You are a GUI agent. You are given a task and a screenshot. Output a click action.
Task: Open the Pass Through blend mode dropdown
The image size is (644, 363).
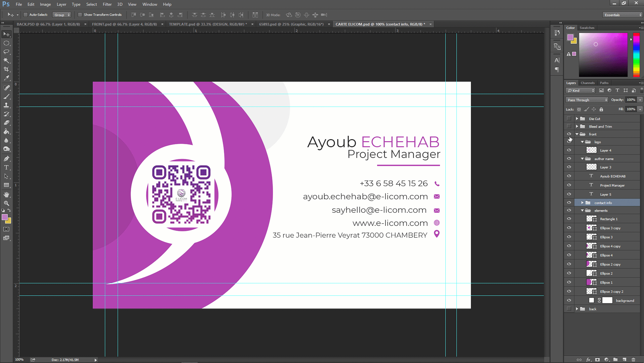pyautogui.click(x=587, y=100)
